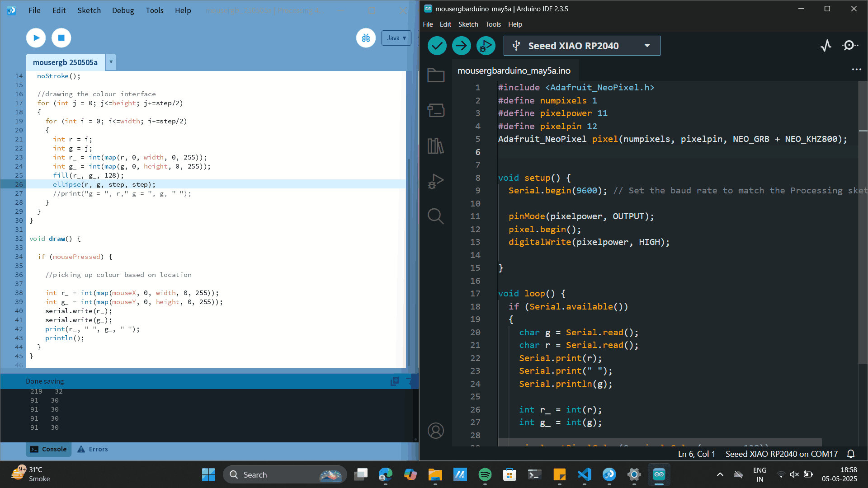
Task: Open the Serial Plotter
Action: click(826, 46)
